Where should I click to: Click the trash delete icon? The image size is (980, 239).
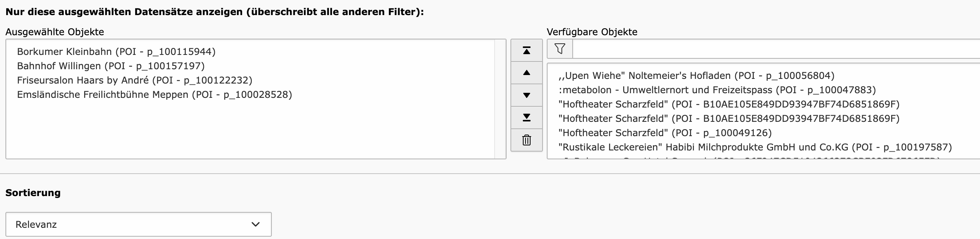(526, 140)
